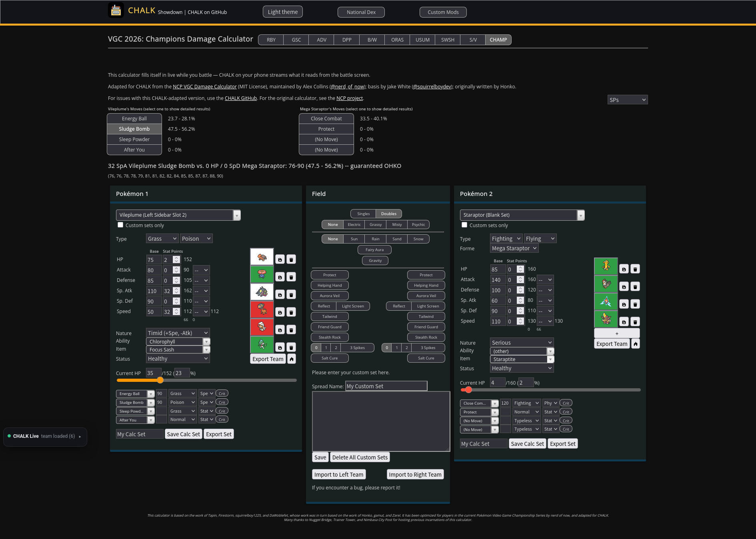Enable Custom sets only for Pokémon 1

(120, 225)
